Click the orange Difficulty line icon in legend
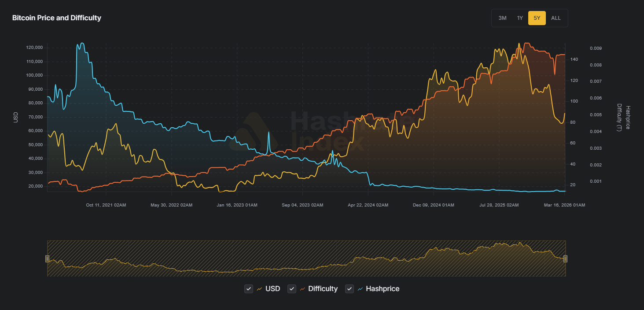Viewport: 644px width, 310px height. point(302,289)
